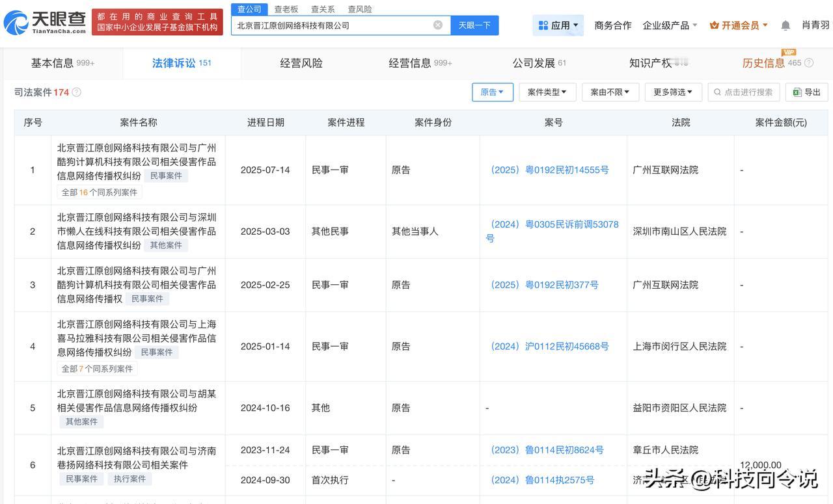Click the help icon beside 历史信息 465
The height and width of the screenshot is (504, 833).
coord(809,63)
